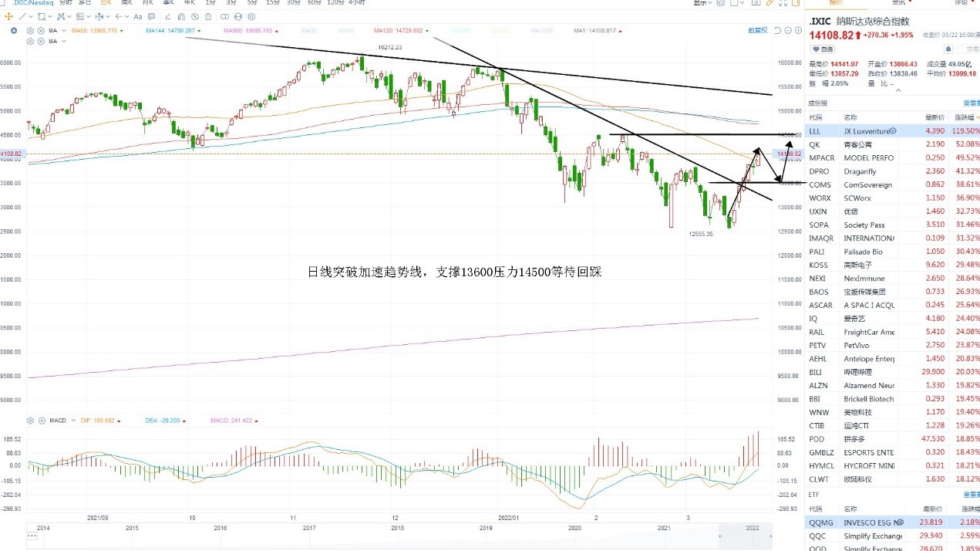The image size is (980, 551).
Task: Expand pitchfork tool dropdown arrow
Action: coord(69,16)
